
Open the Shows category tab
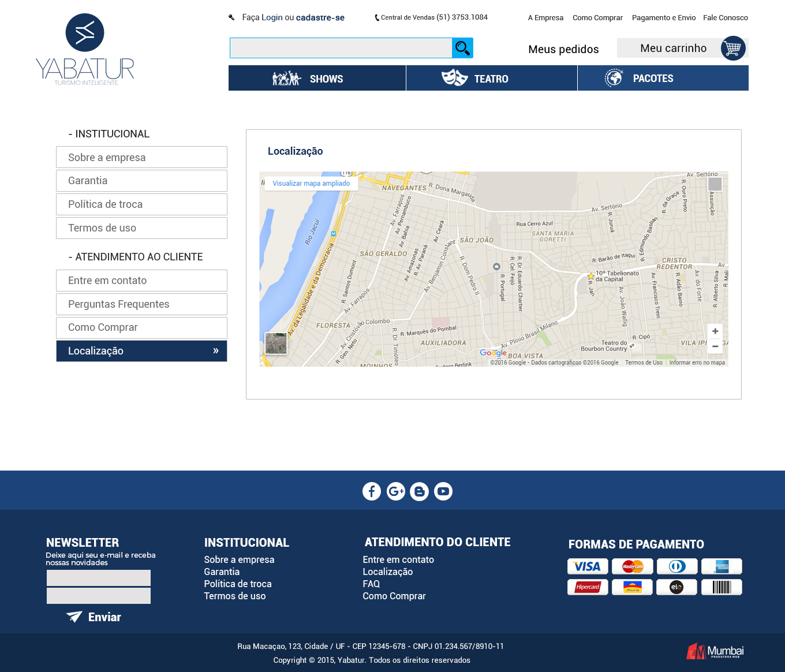click(317, 79)
